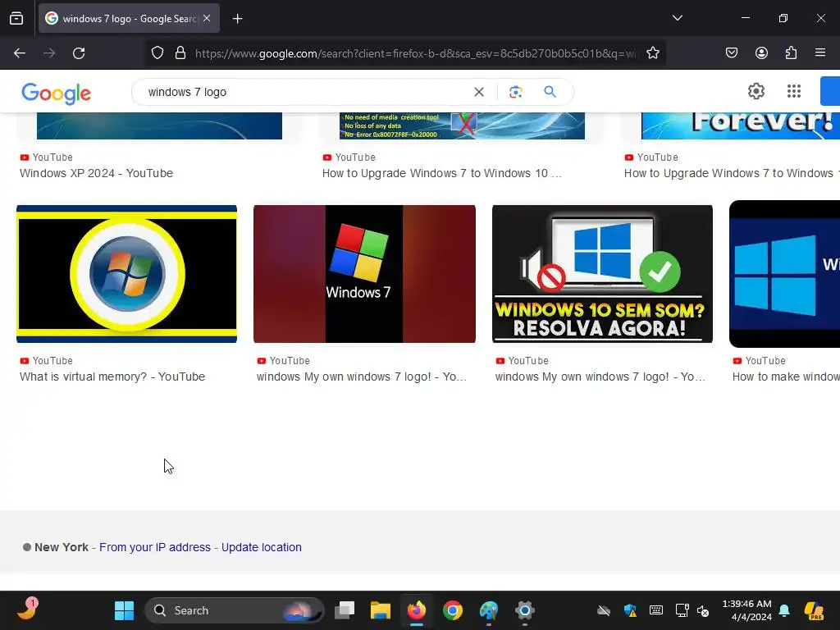
Task: Open widgets icon with badge 1
Action: (x=27, y=609)
